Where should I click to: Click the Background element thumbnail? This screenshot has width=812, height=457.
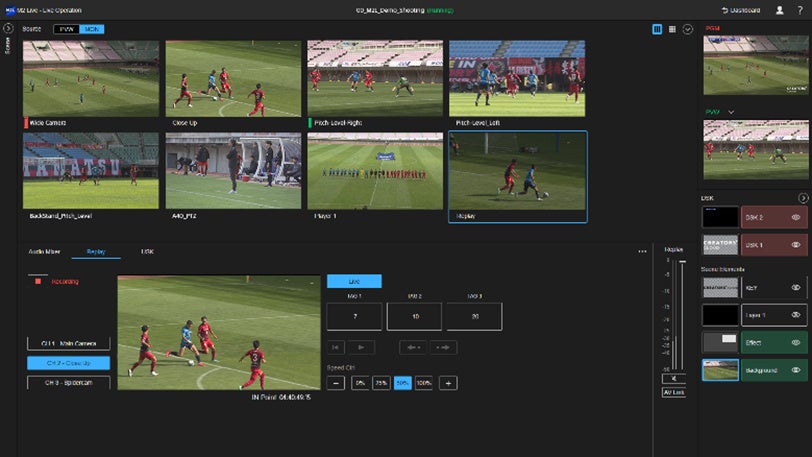pyautogui.click(x=720, y=370)
